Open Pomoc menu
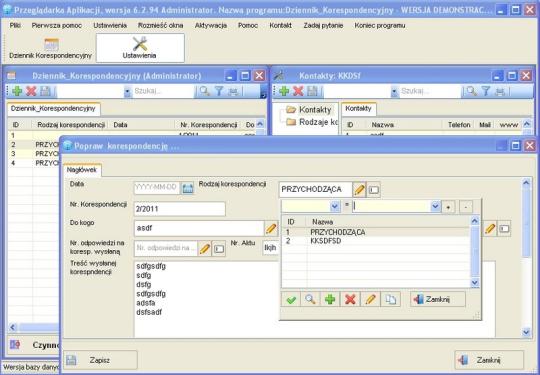Screen dimensions: 540x375 248,25
